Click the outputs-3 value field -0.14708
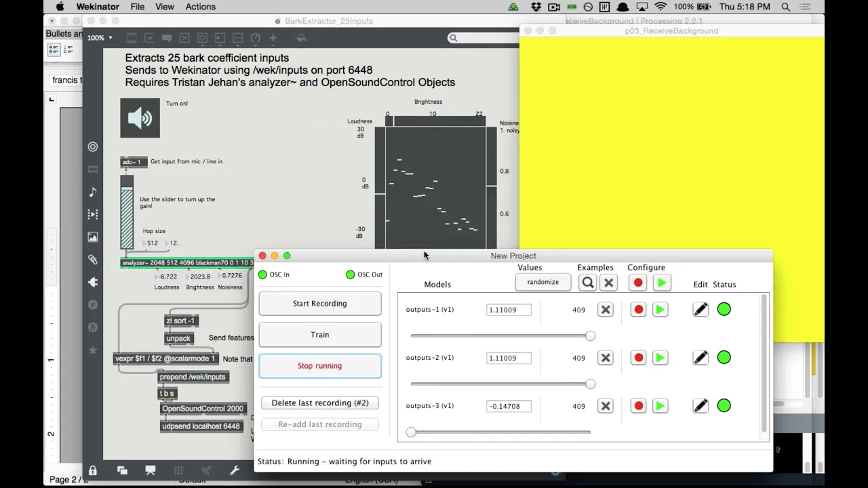The image size is (868, 488). point(509,406)
